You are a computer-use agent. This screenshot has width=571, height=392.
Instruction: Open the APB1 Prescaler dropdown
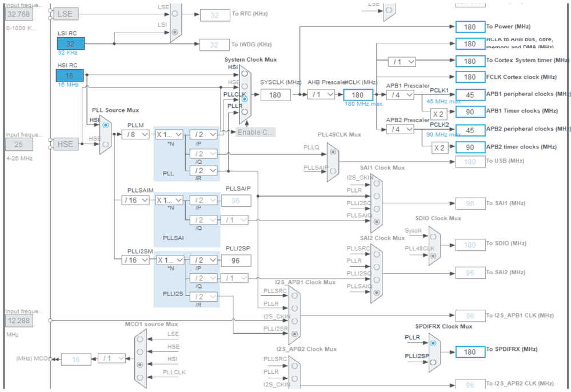pyautogui.click(x=400, y=95)
